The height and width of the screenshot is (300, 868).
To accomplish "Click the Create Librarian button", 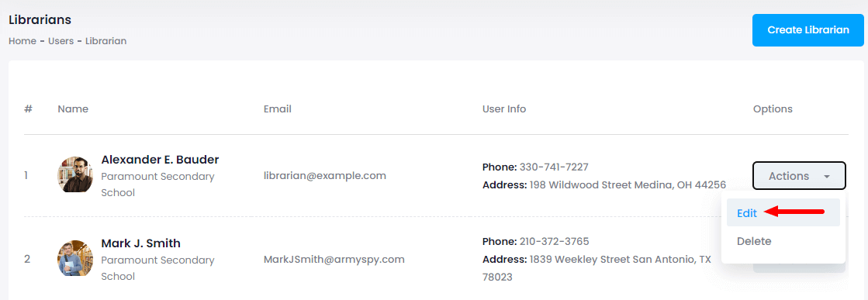I will tap(807, 30).
